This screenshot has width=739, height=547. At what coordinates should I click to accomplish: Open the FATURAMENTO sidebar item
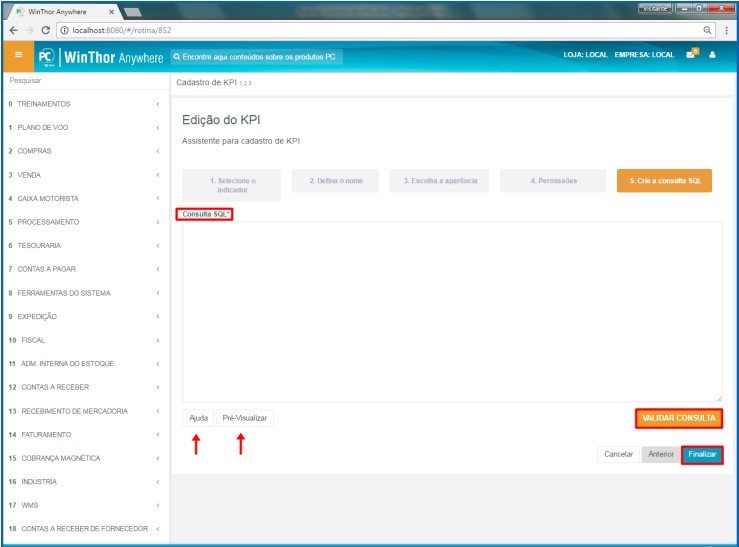(85, 435)
